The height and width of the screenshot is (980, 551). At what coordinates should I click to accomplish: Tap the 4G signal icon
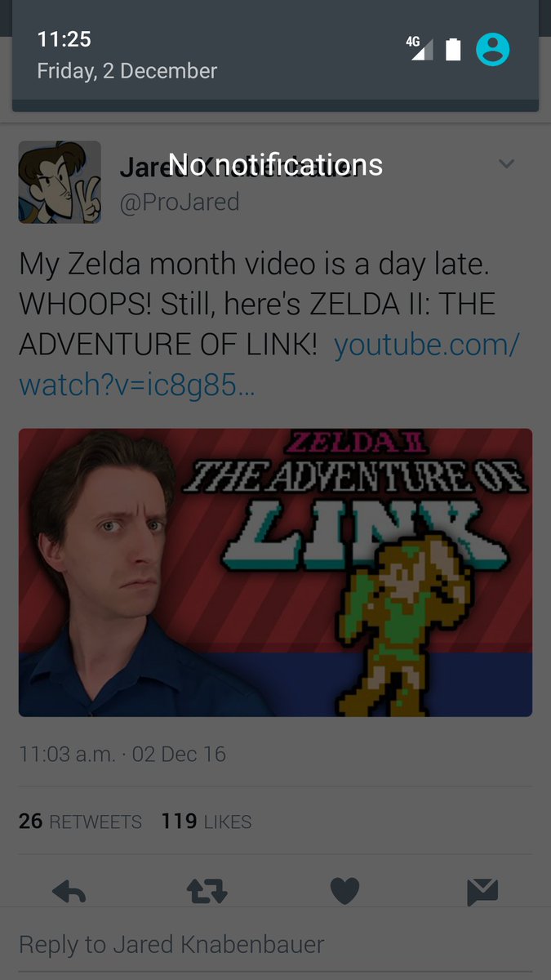tap(420, 48)
